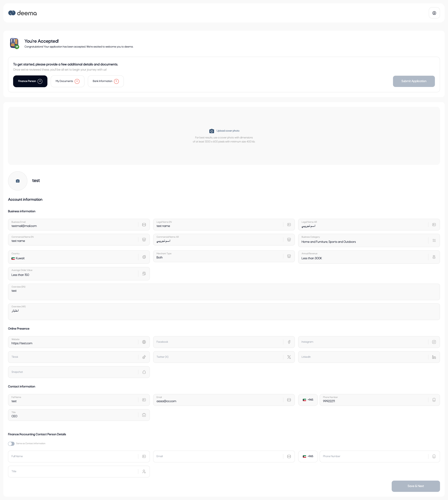
Task: Click the Upload cover photo camera icon
Action: (211, 131)
